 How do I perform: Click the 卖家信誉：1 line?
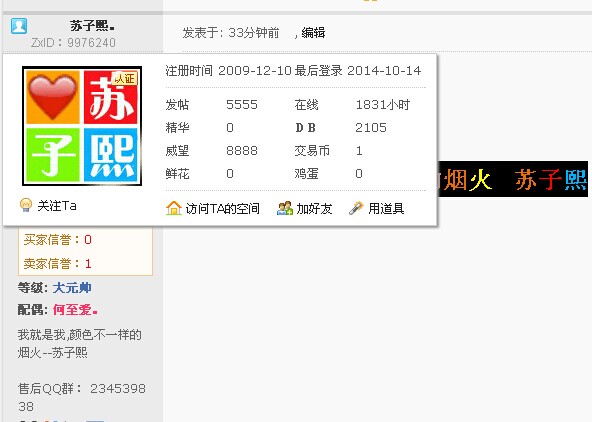pos(57,263)
